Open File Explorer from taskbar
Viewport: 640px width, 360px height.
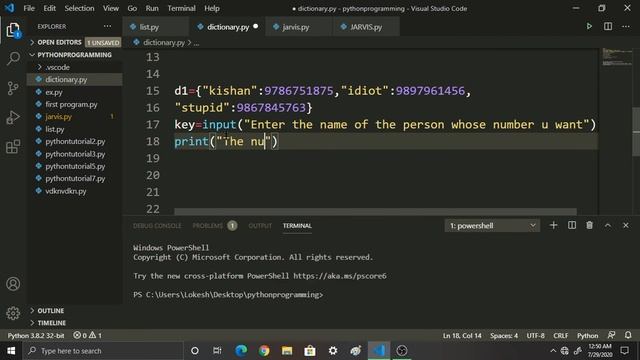click(x=287, y=351)
